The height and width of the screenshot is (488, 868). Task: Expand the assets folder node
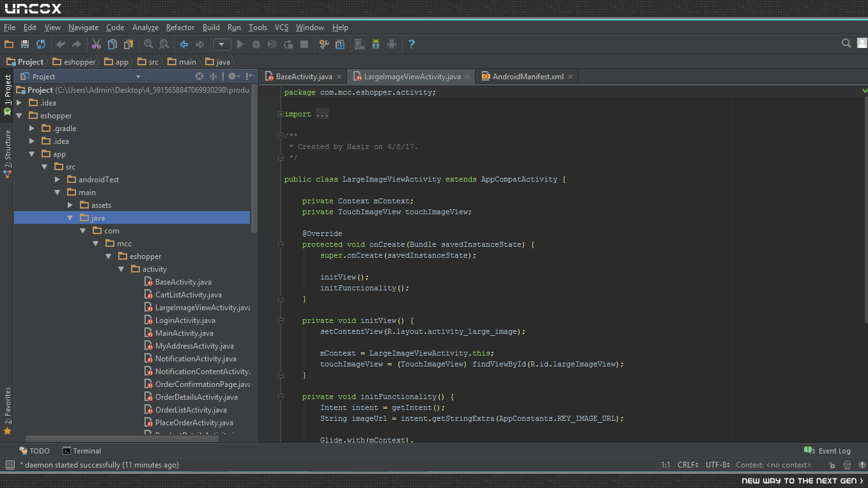(x=70, y=205)
